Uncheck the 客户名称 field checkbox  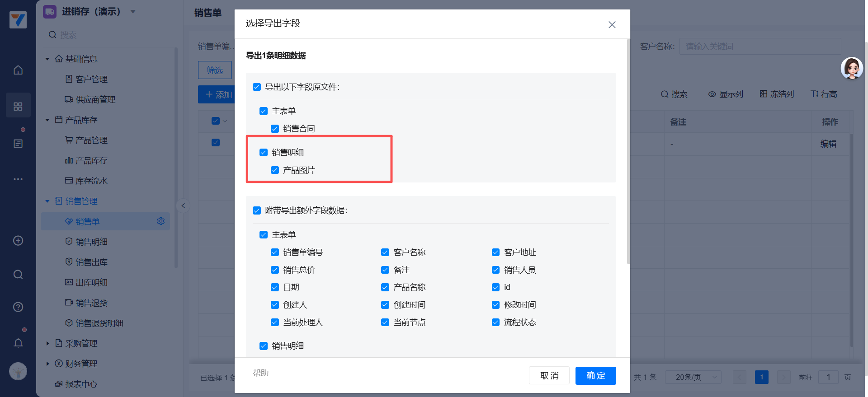tap(385, 252)
